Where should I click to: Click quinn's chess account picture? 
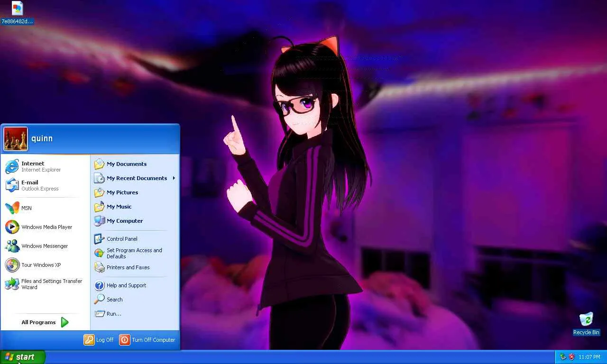tap(16, 139)
